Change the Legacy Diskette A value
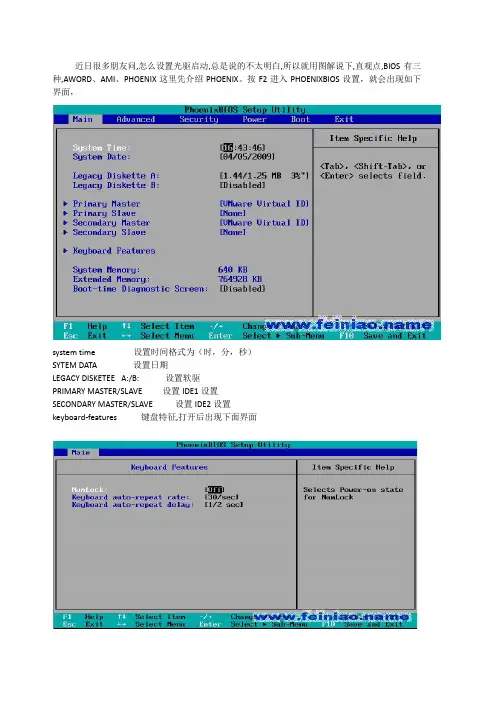 tap(264, 176)
